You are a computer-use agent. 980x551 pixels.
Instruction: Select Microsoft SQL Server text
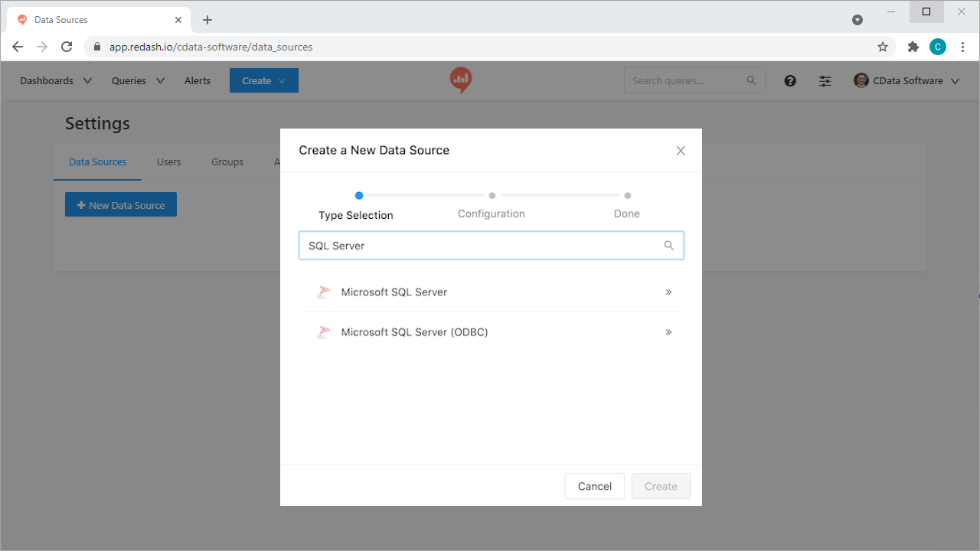pyautogui.click(x=394, y=292)
